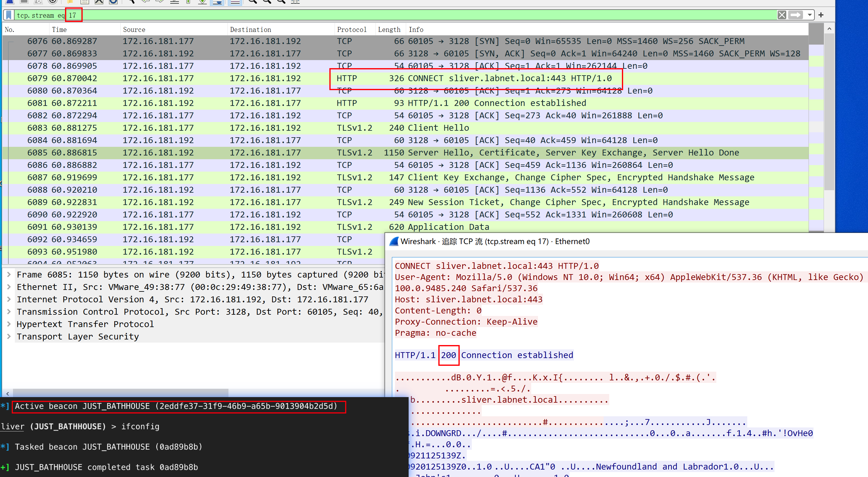Click the Host header in stream window
The height and width of the screenshot is (477, 868).
pyautogui.click(x=469, y=299)
